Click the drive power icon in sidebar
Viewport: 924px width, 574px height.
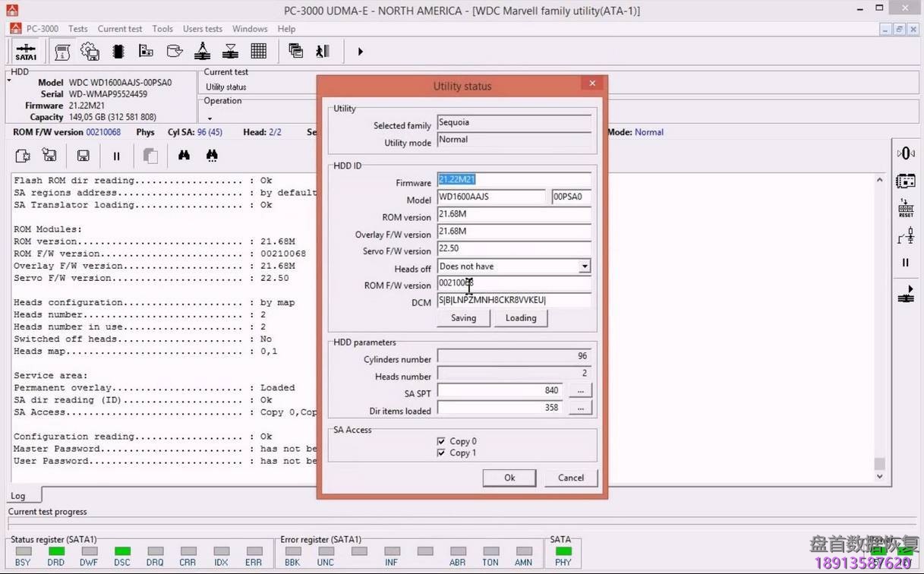pos(905,153)
